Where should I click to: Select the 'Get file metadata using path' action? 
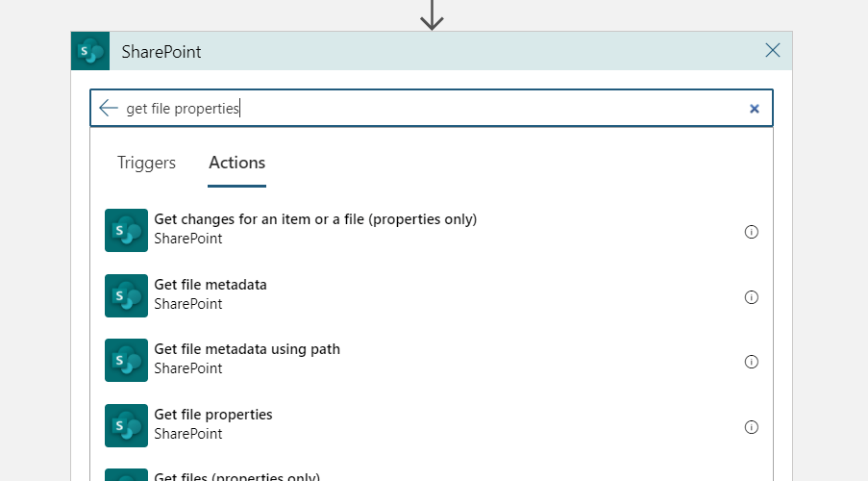[247, 349]
